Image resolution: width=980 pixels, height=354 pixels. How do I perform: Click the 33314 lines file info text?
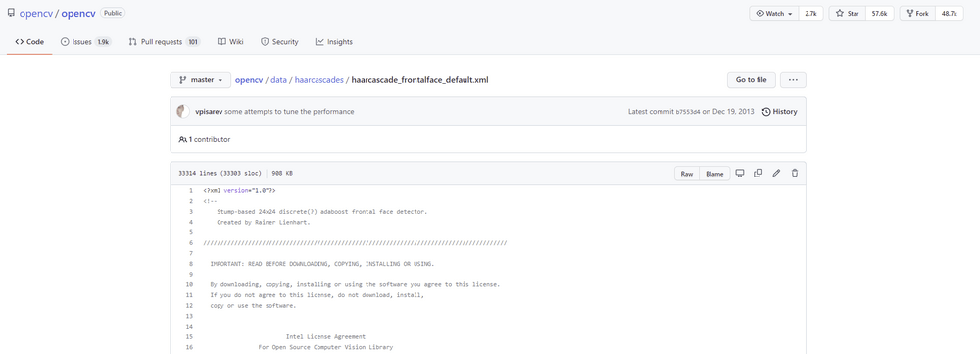pyautogui.click(x=220, y=174)
